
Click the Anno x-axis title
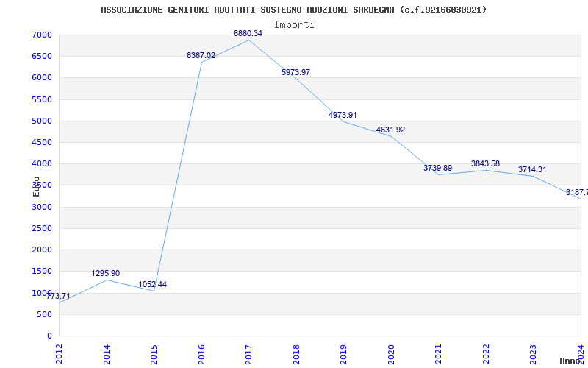pyautogui.click(x=570, y=361)
